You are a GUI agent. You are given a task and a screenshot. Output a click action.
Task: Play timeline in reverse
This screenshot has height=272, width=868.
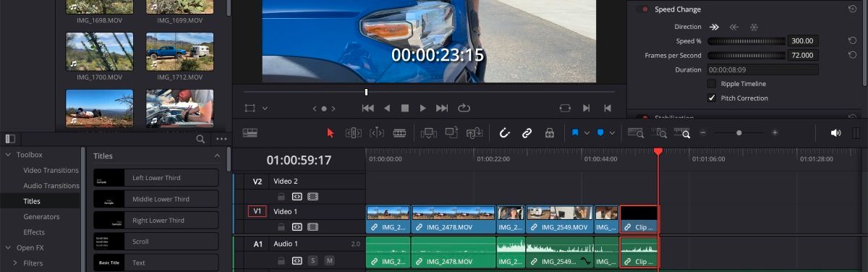point(386,108)
